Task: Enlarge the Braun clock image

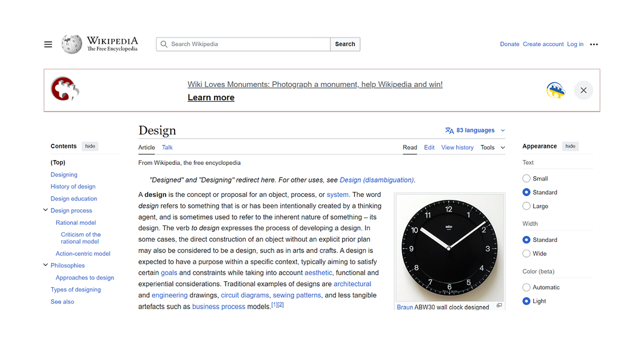Action: tap(499, 305)
